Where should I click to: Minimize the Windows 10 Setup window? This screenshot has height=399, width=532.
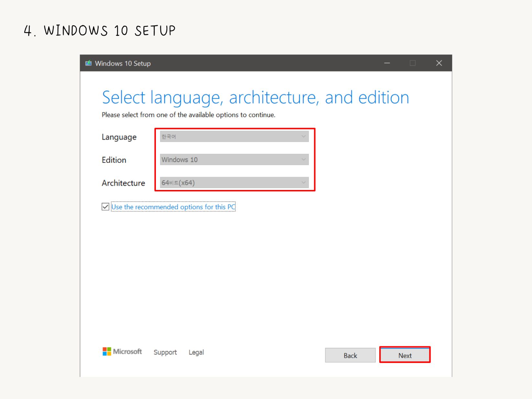(x=387, y=63)
